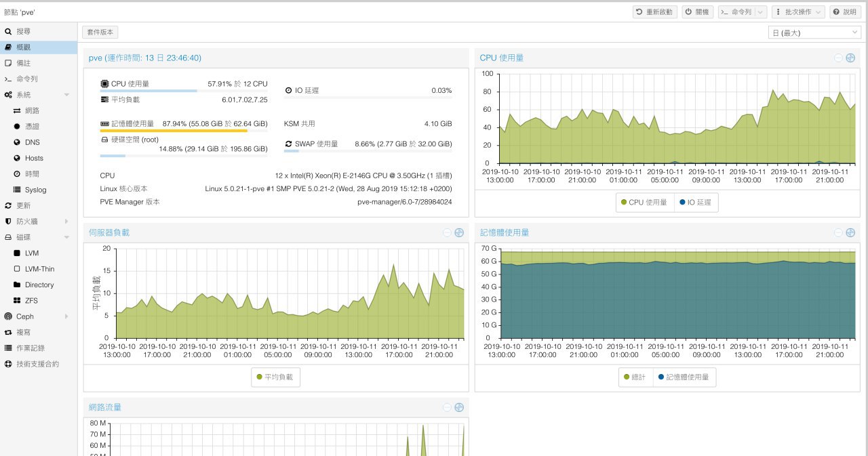Click the globe icon beside Hosts
The image size is (868, 456).
click(17, 158)
